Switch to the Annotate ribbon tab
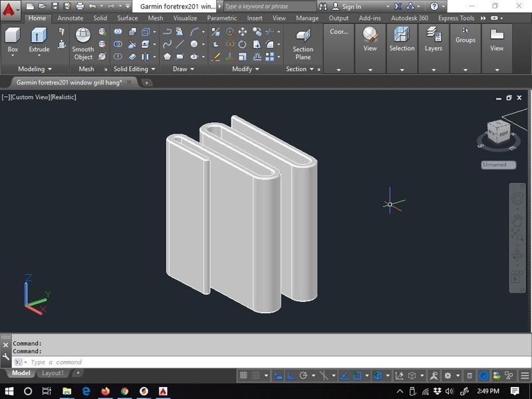This screenshot has height=399, width=532. point(70,18)
